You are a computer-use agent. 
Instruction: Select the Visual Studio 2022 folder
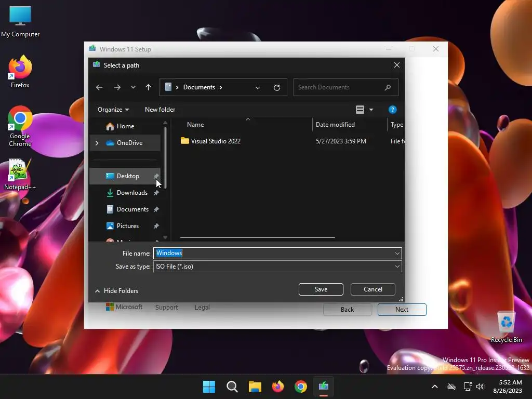(216, 141)
